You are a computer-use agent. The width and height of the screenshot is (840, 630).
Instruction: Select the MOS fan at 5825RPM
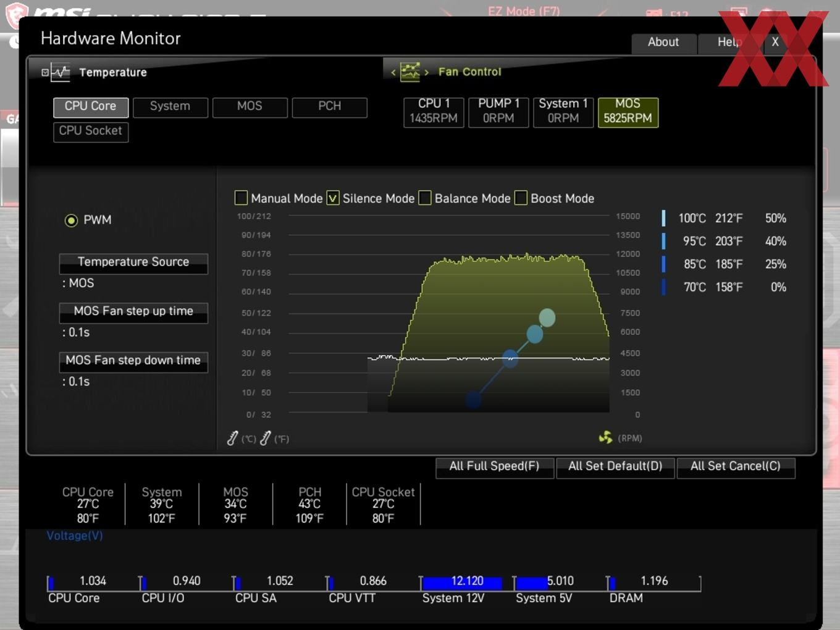tap(628, 112)
